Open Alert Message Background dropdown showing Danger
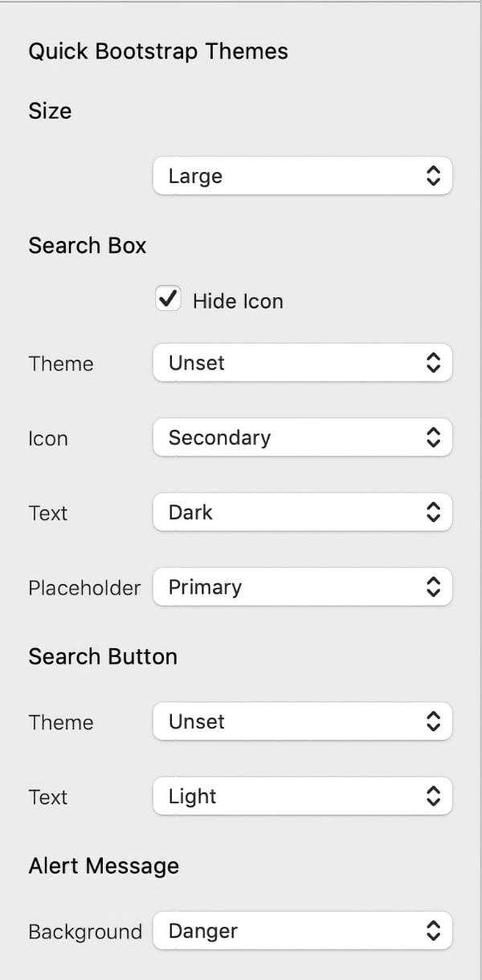Viewport: 482px width, 980px height. click(302, 932)
